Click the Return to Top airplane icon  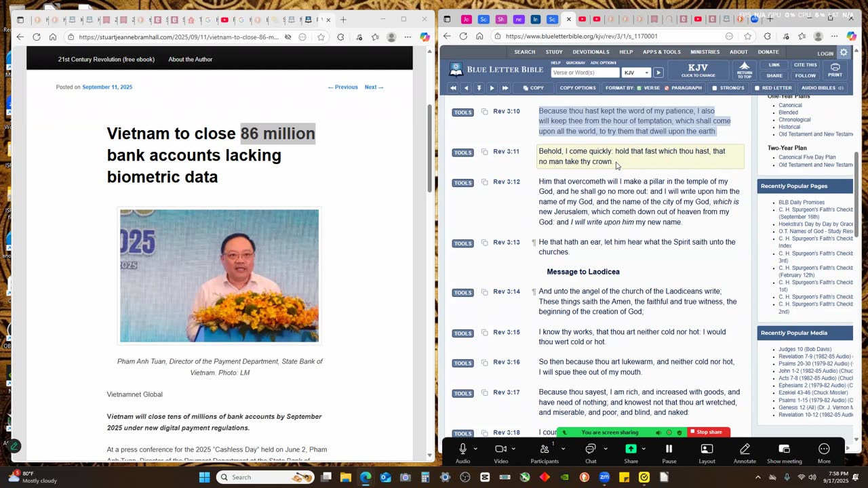coord(745,70)
